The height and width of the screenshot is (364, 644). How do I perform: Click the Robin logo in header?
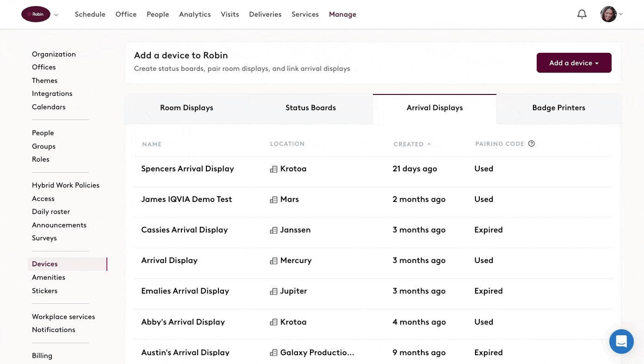(36, 14)
